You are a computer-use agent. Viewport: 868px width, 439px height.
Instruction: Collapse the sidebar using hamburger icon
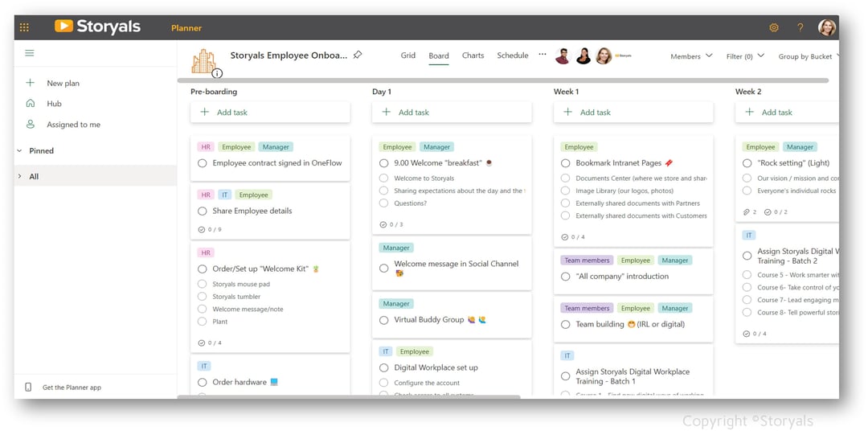pos(30,53)
